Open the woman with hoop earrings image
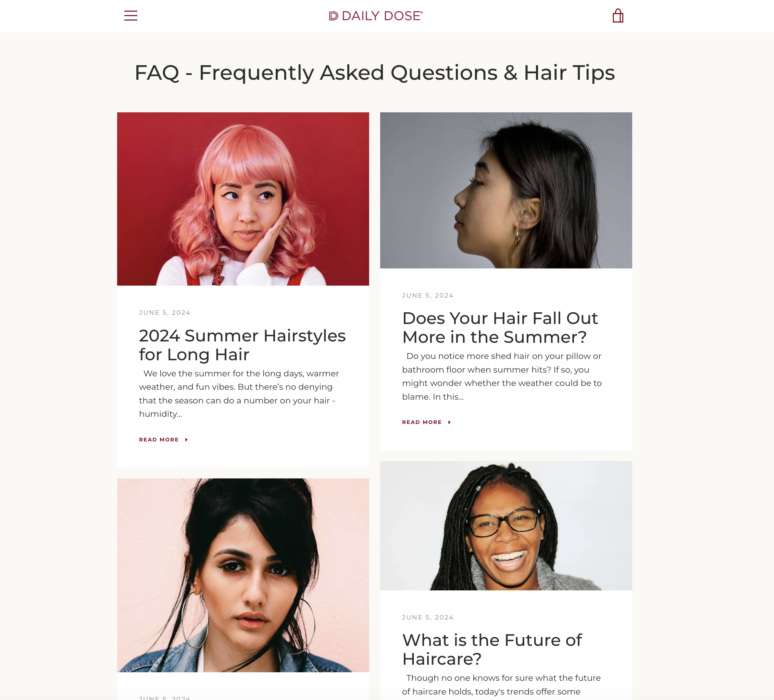Image resolution: width=774 pixels, height=700 pixels. point(243,575)
